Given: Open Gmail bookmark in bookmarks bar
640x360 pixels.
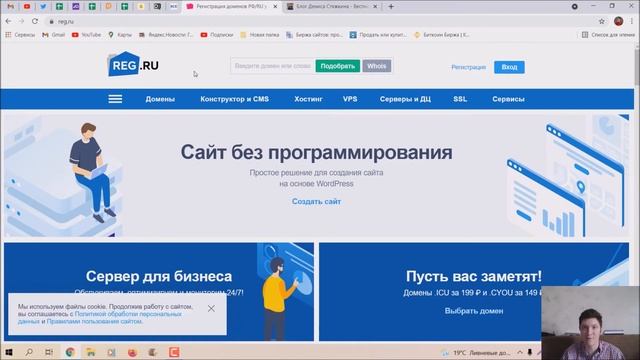Looking at the screenshot, I should click(53, 35).
